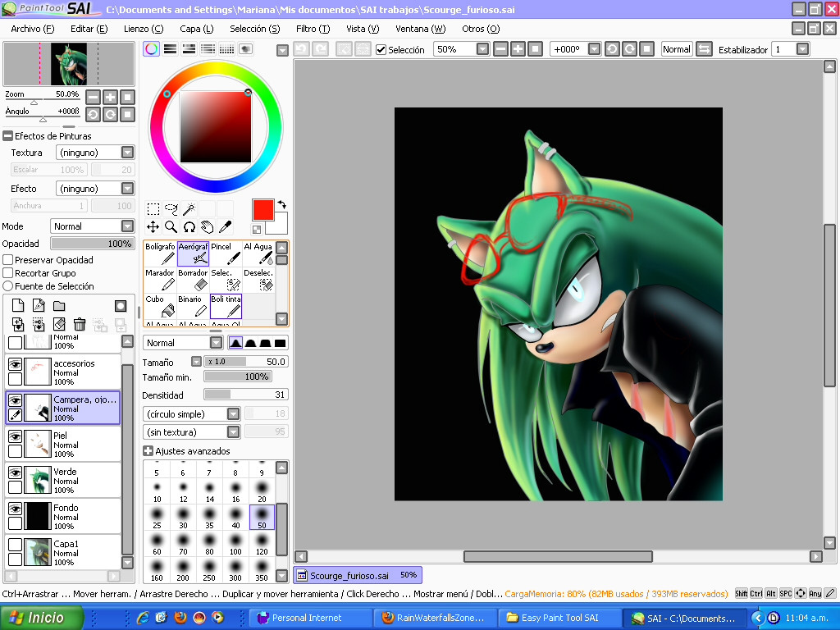Select the zoom magnifier tool

pos(171,227)
